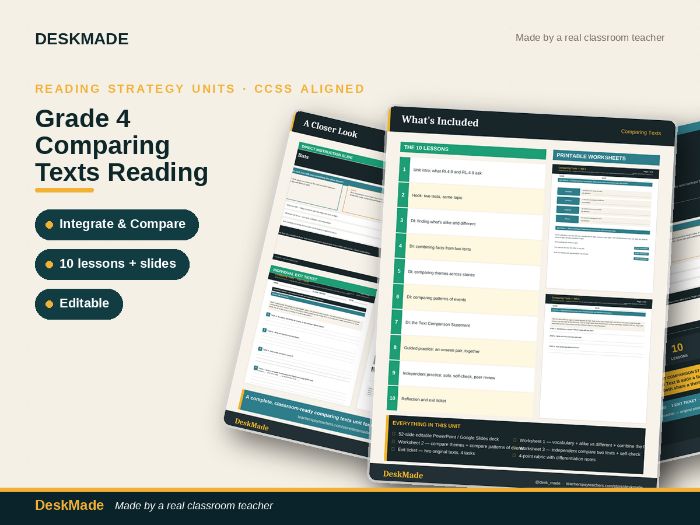The height and width of the screenshot is (525, 700).
Task: Click 'DeskMade' footer on What's Included page
Action: click(x=403, y=475)
